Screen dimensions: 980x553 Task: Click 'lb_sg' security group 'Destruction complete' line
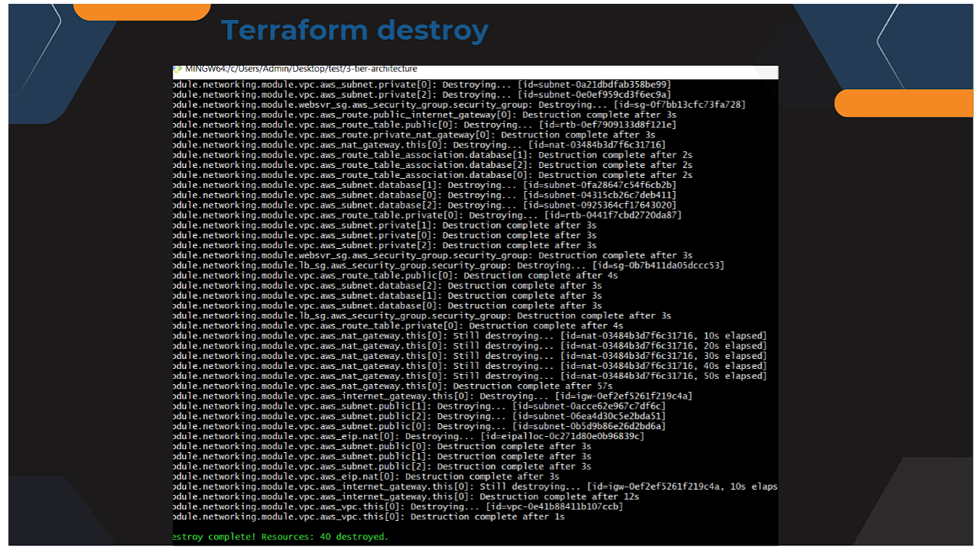click(423, 315)
